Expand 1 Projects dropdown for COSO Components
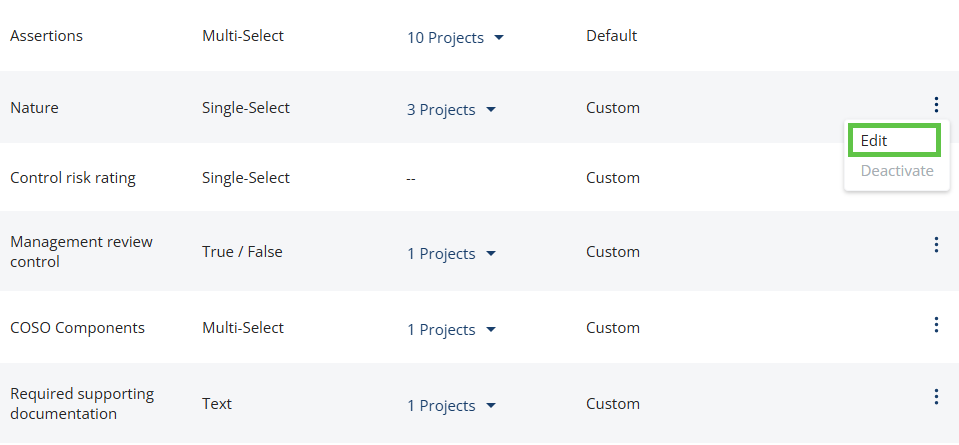959x445 pixels. [x=451, y=330]
